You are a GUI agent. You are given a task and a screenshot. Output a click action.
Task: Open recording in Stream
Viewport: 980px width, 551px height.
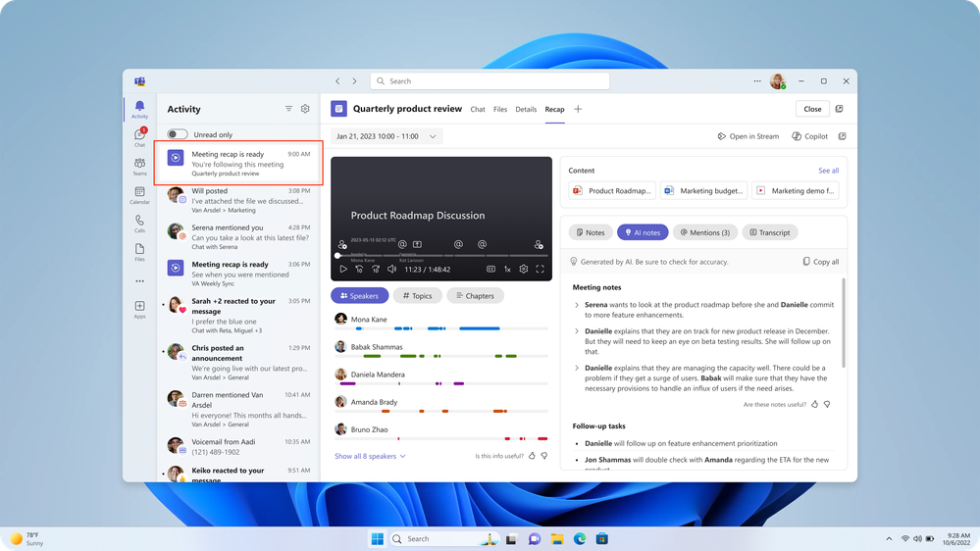748,136
